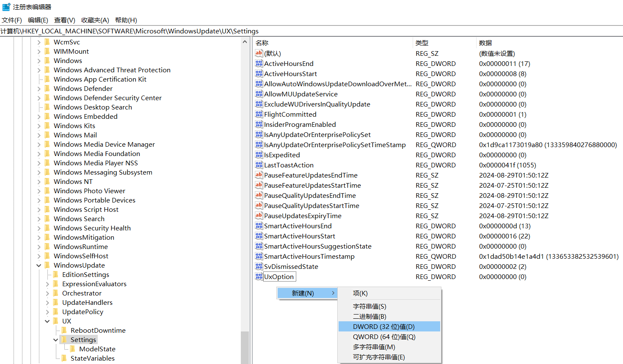623x364 pixels.
Task: Click the SmartActiveHoursTimestamp QWORD icon
Action: [x=259, y=256]
